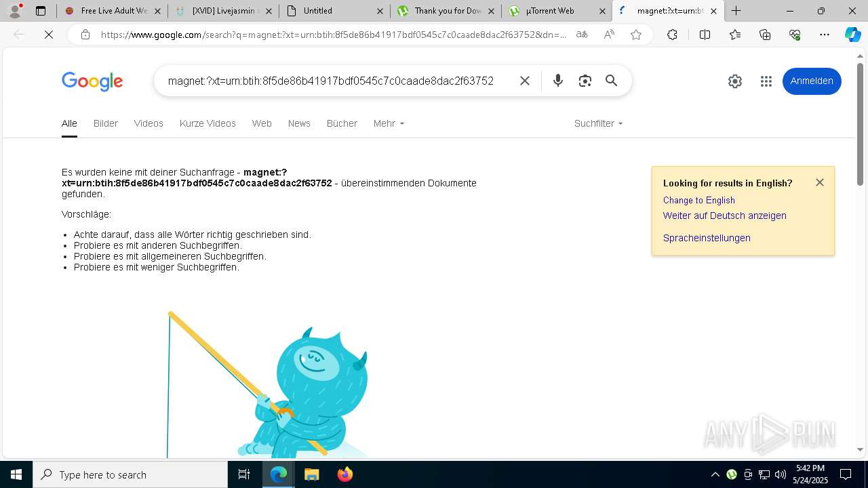868x488 pixels.
Task: Click the page vertical scrollbar
Action: tap(860, 123)
